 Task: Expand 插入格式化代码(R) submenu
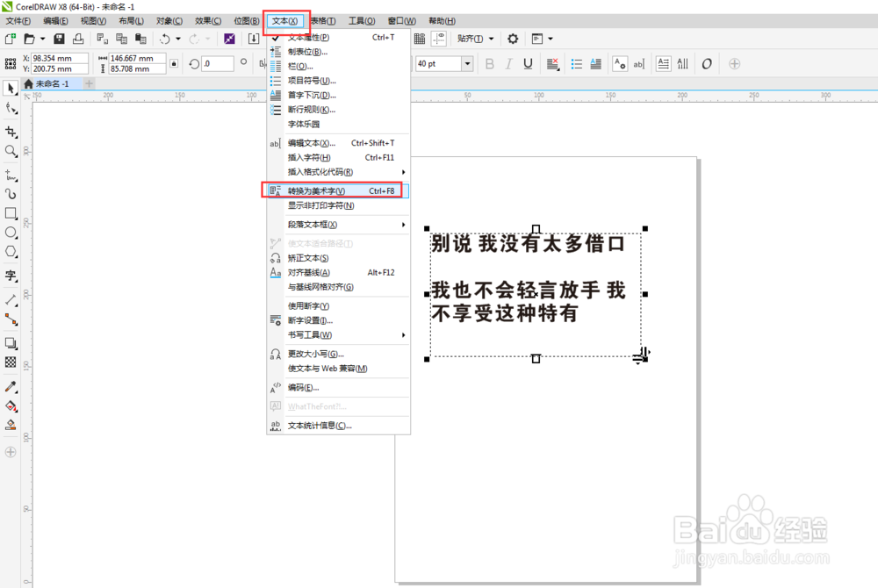coord(339,172)
